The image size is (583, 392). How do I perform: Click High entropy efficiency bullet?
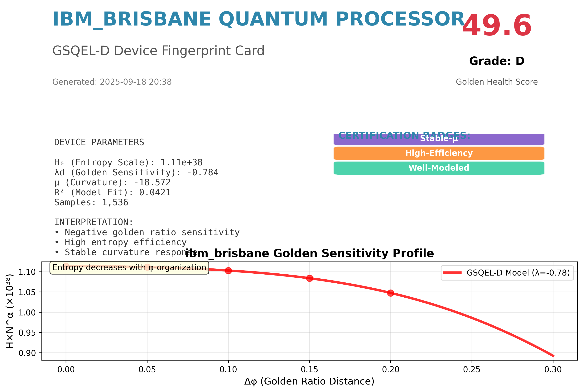point(120,243)
